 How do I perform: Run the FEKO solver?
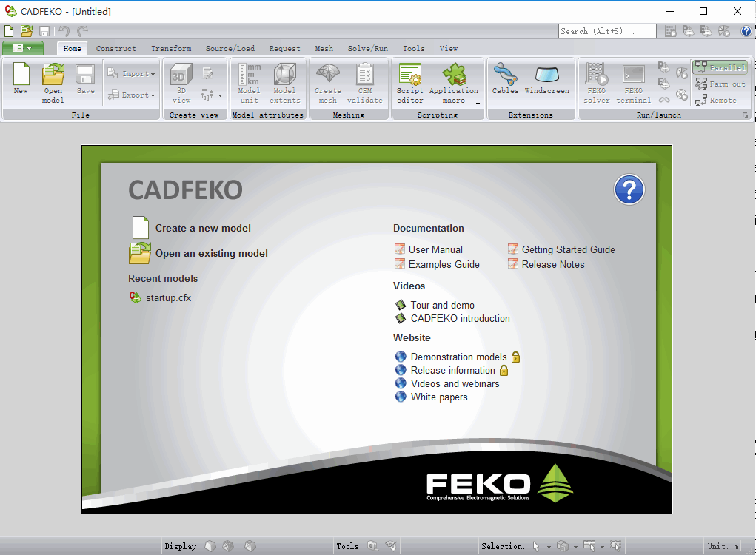tap(596, 81)
